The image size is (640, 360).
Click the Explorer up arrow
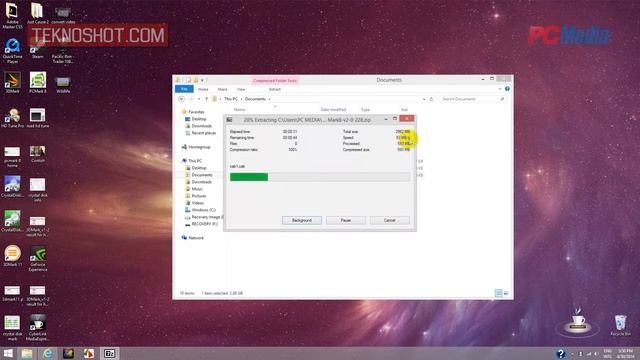pos(207,99)
